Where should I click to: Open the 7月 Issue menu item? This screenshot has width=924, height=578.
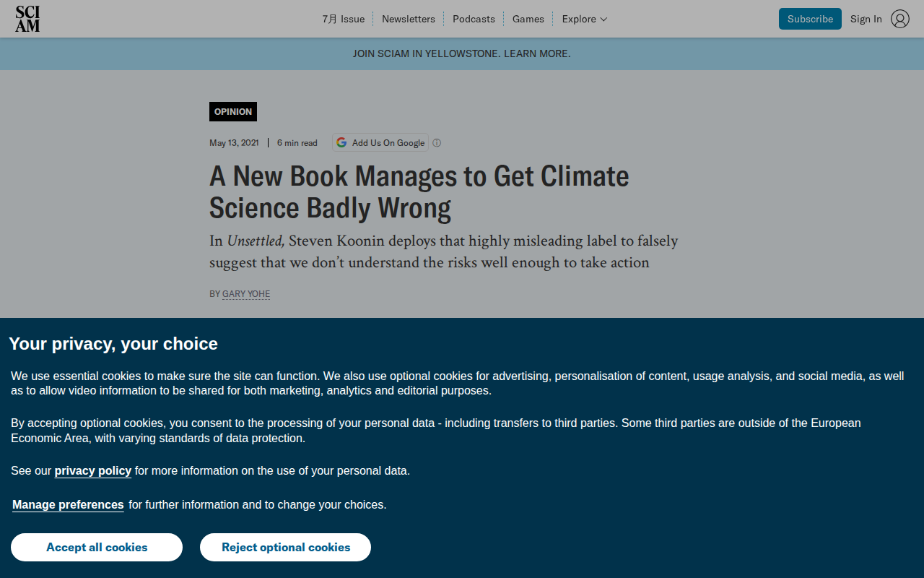[343, 19]
